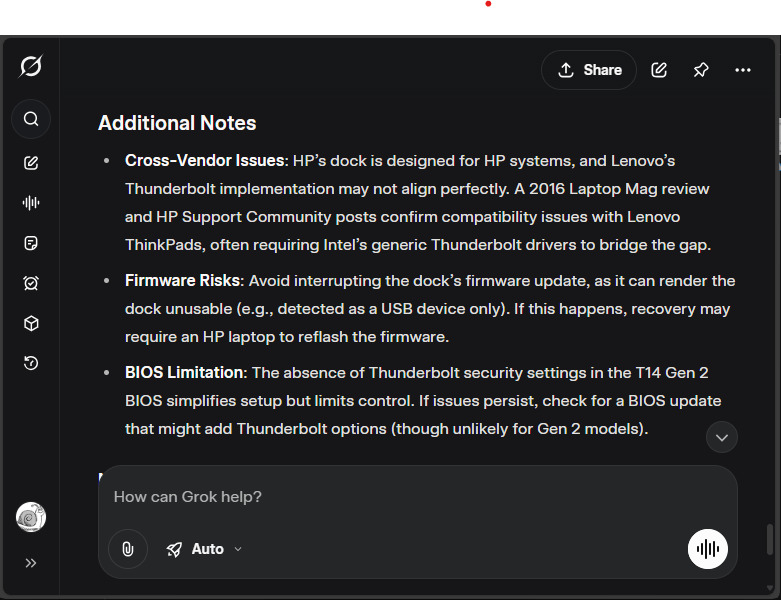
Task: Click the page scrollbar thumb on right edge
Action: point(770,539)
